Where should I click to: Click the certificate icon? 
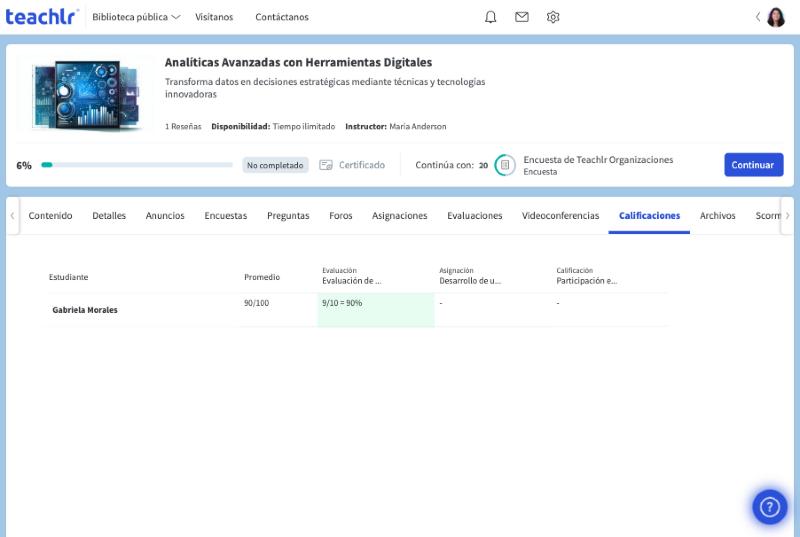[326, 165]
